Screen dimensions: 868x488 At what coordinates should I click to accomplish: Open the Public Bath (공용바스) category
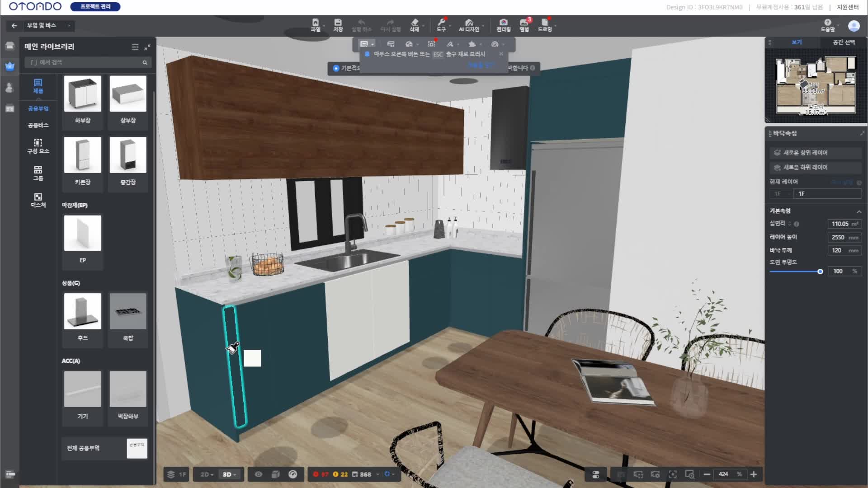(38, 125)
